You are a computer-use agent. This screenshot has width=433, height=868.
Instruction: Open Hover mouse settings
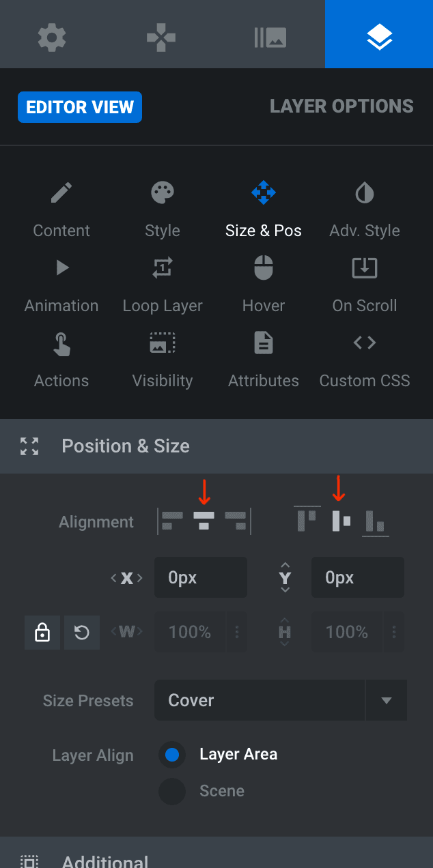tap(264, 285)
